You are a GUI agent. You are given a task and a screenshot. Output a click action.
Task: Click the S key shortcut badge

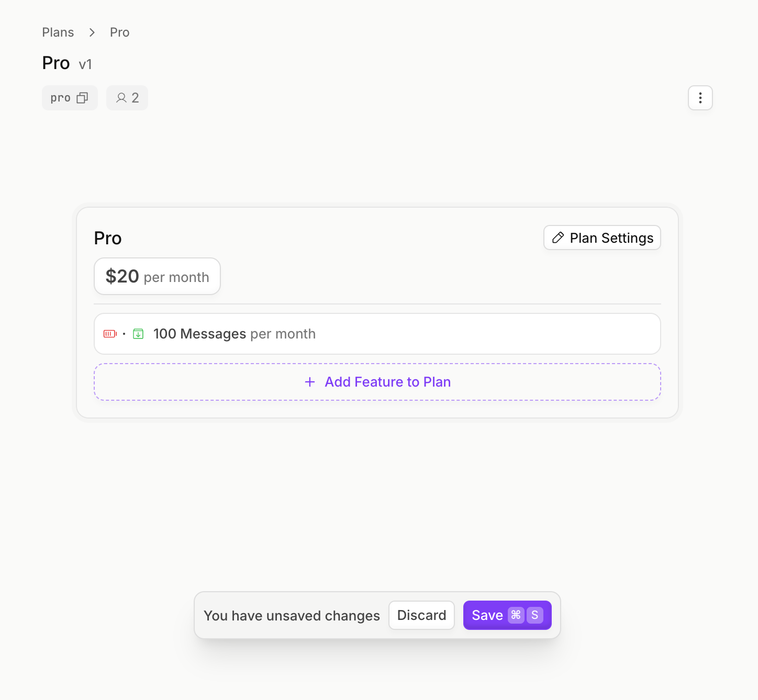click(x=534, y=615)
